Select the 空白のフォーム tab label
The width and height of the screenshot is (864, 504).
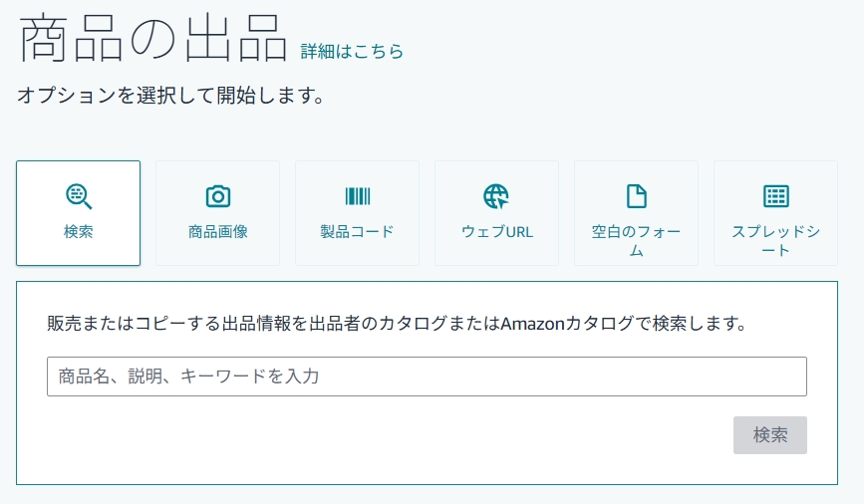(x=637, y=241)
